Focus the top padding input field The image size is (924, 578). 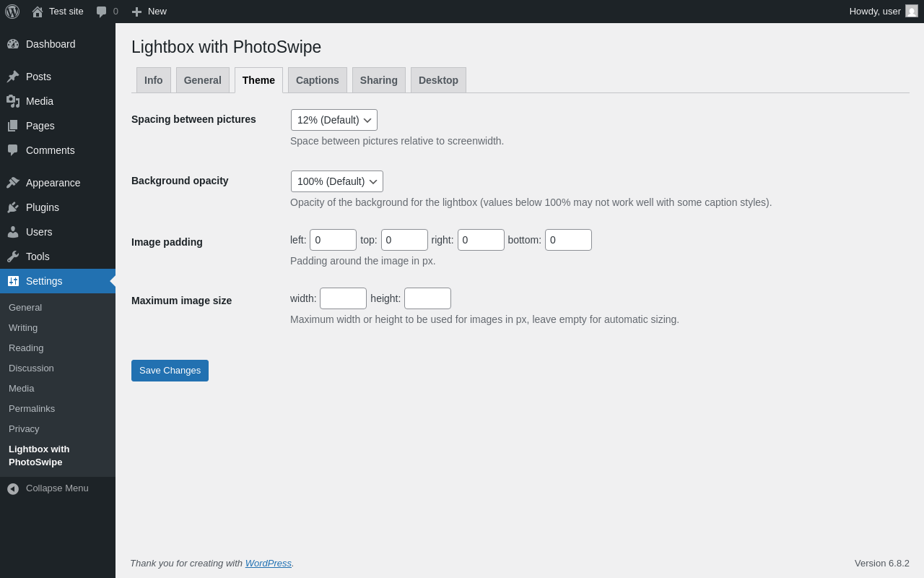[x=404, y=240]
